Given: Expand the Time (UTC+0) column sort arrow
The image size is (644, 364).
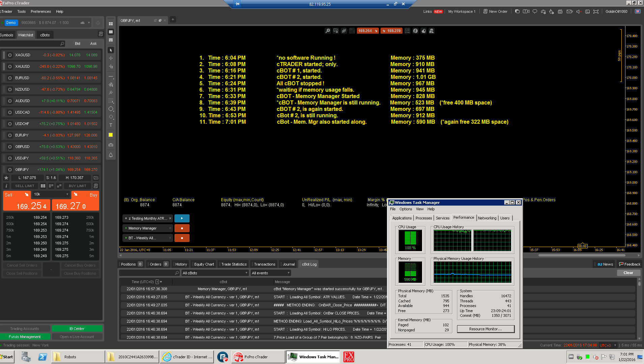Looking at the screenshot, I should tap(161, 282).
